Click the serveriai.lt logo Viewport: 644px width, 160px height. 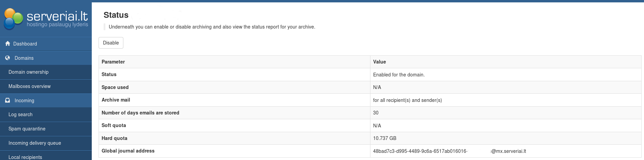point(46,18)
